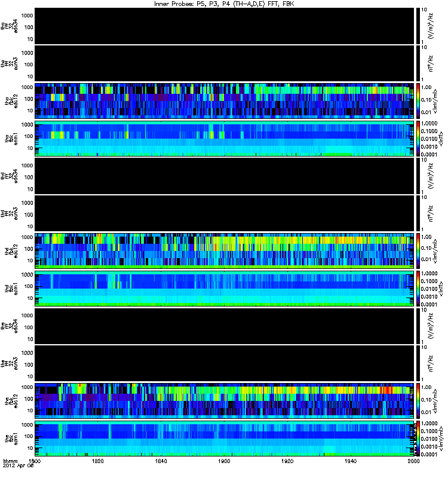The height and width of the screenshot is (478, 448).
Task: Click the color bar beside thd fbk scm1
Action: click(418, 289)
